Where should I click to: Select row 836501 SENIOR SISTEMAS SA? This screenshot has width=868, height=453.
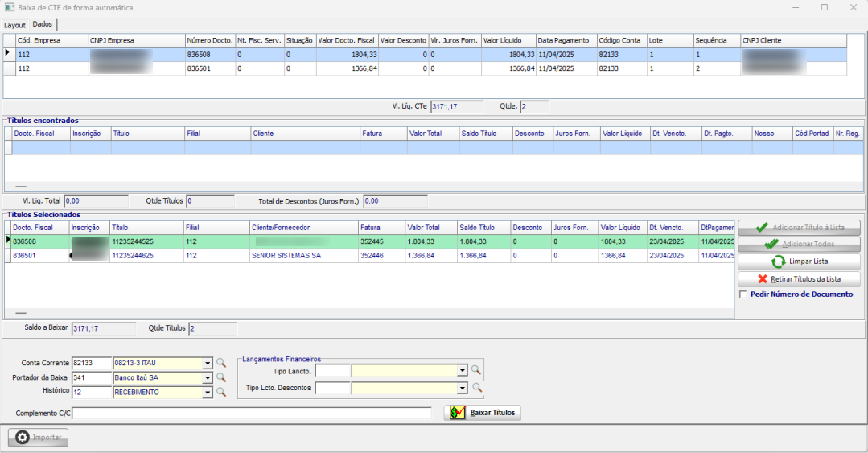pos(286,256)
